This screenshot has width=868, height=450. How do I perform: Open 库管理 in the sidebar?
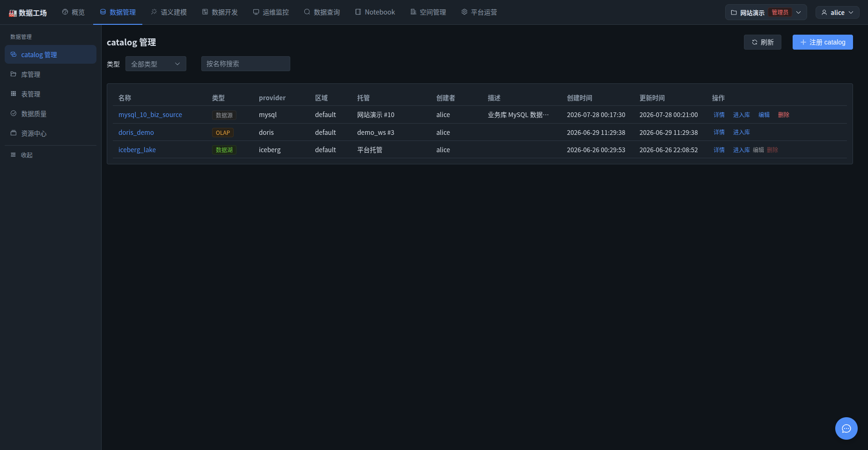click(x=51, y=74)
